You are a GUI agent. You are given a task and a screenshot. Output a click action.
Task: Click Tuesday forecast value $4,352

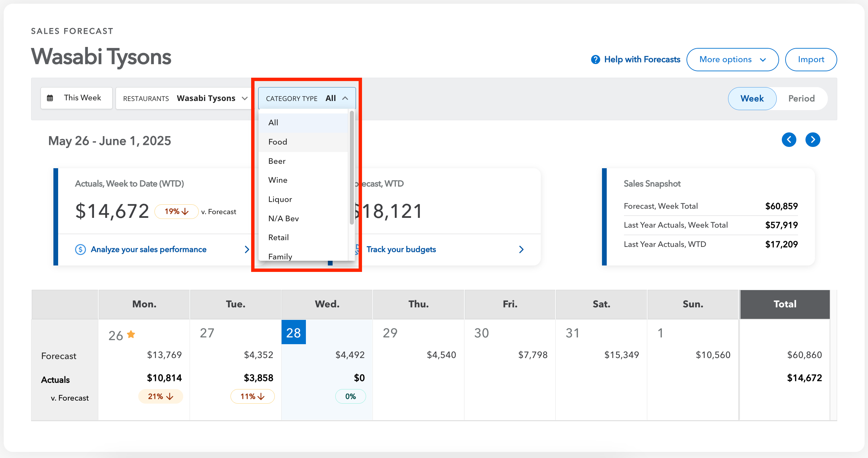tap(259, 355)
